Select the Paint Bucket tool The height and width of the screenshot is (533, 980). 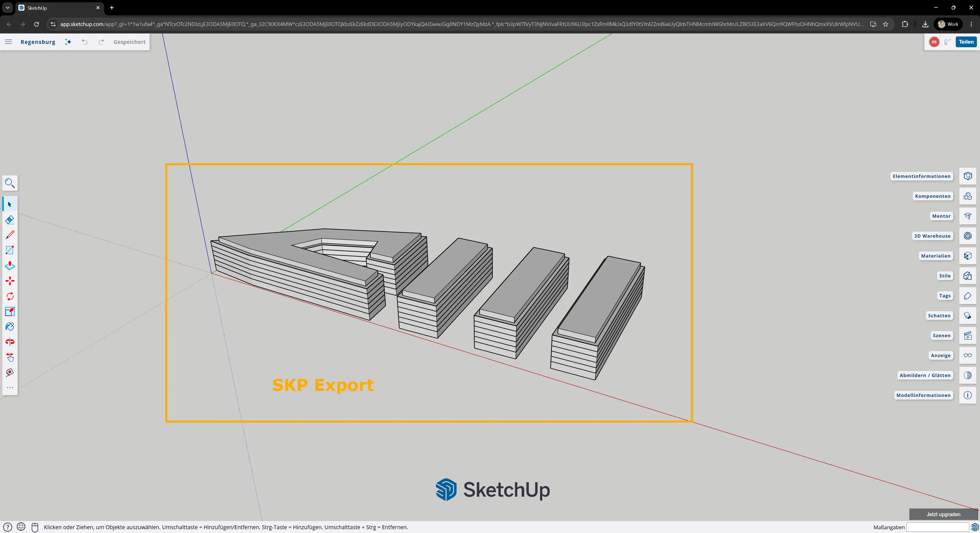(x=10, y=326)
